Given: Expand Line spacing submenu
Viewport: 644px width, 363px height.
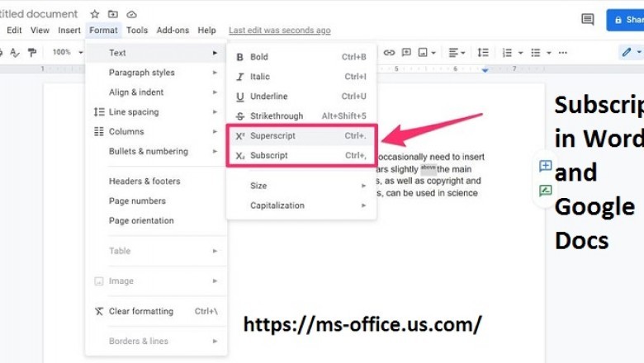Looking at the screenshot, I should point(156,112).
